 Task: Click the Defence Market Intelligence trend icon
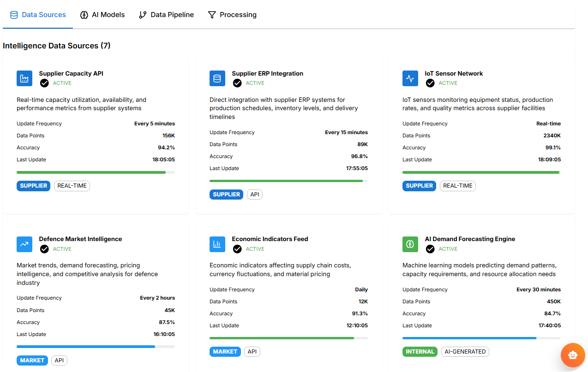point(24,244)
